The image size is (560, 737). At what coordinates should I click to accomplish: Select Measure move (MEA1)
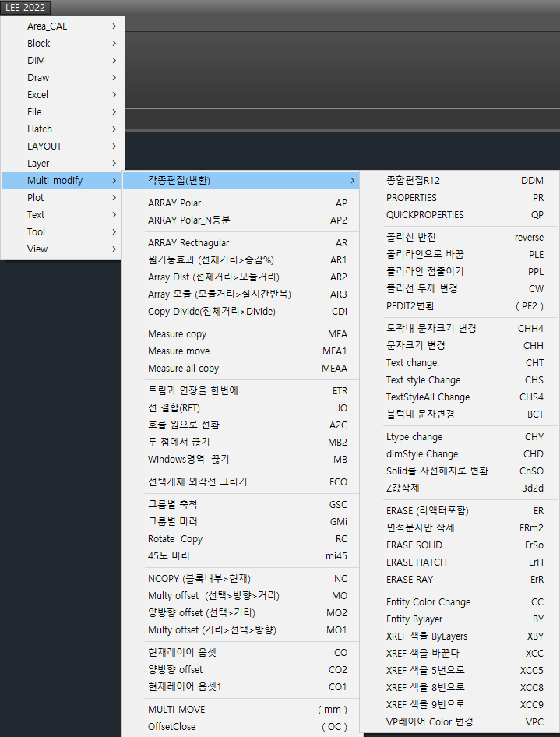coord(241,351)
